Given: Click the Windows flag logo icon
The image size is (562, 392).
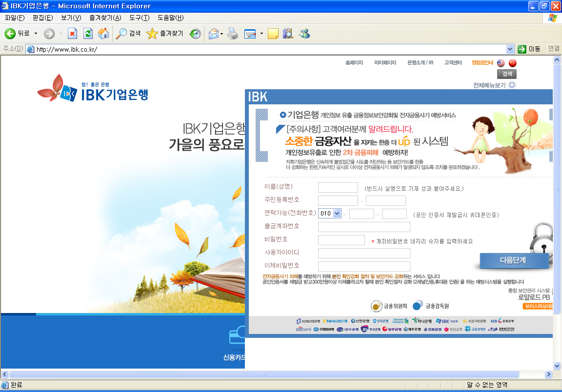Looking at the screenshot, I should point(553,18).
